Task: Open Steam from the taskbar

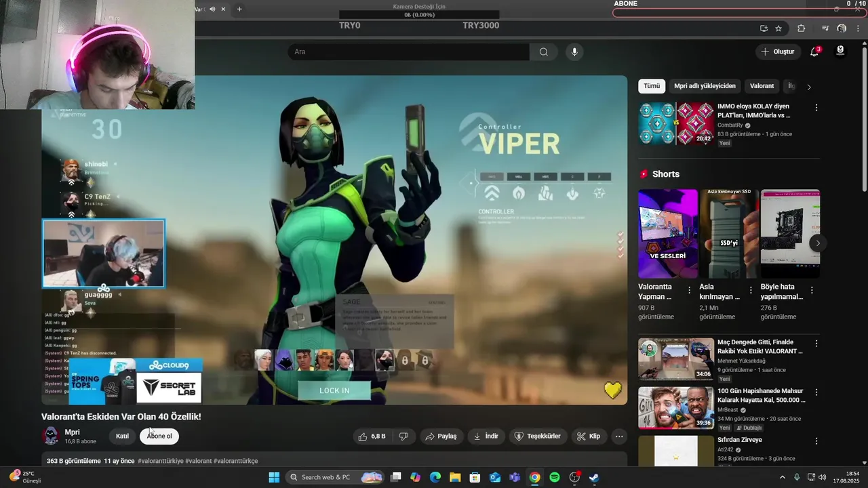Action: (594, 477)
